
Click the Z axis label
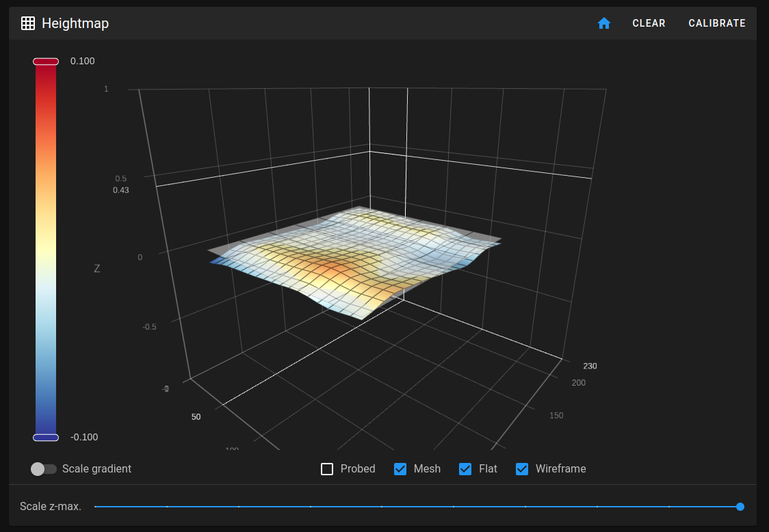point(96,268)
